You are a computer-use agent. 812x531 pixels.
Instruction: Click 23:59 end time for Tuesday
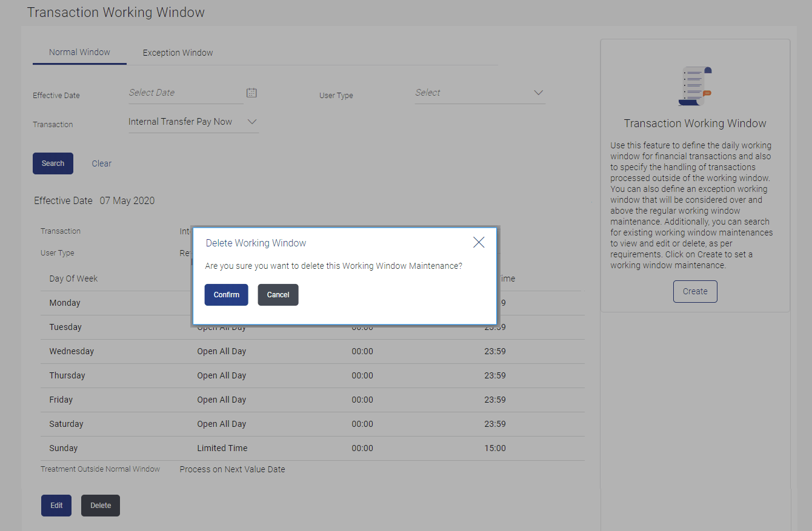click(495, 327)
